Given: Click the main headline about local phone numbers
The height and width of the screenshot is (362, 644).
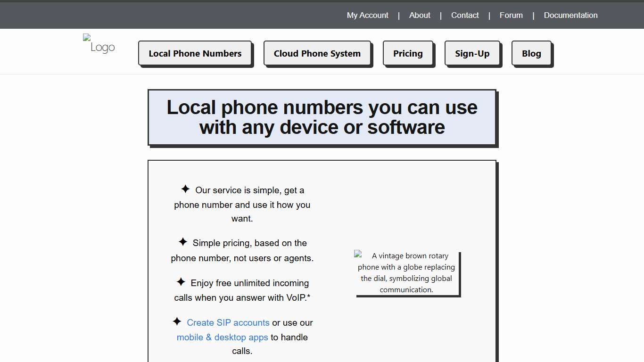Looking at the screenshot, I should point(322,117).
